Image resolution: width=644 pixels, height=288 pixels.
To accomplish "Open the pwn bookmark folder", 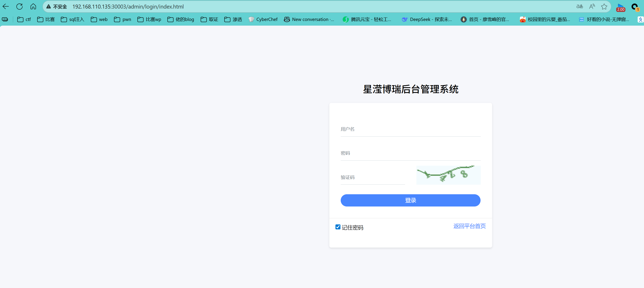I will click(123, 19).
